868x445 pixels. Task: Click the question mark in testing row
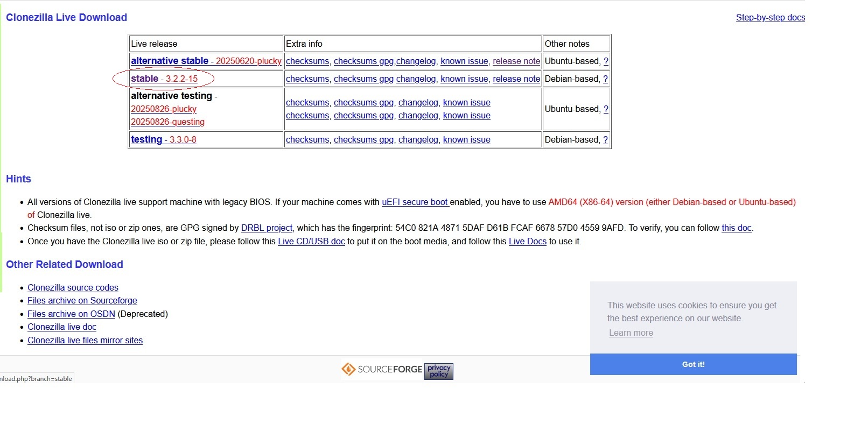606,140
